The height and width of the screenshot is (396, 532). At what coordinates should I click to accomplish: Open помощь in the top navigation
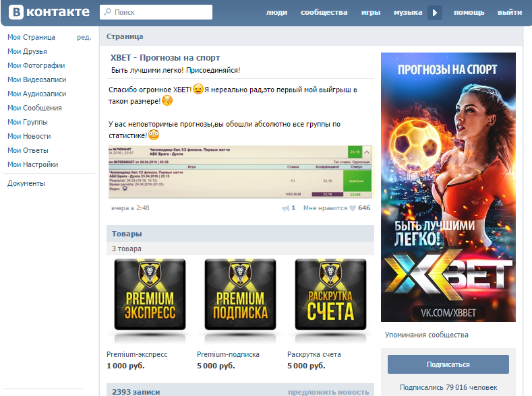point(469,12)
